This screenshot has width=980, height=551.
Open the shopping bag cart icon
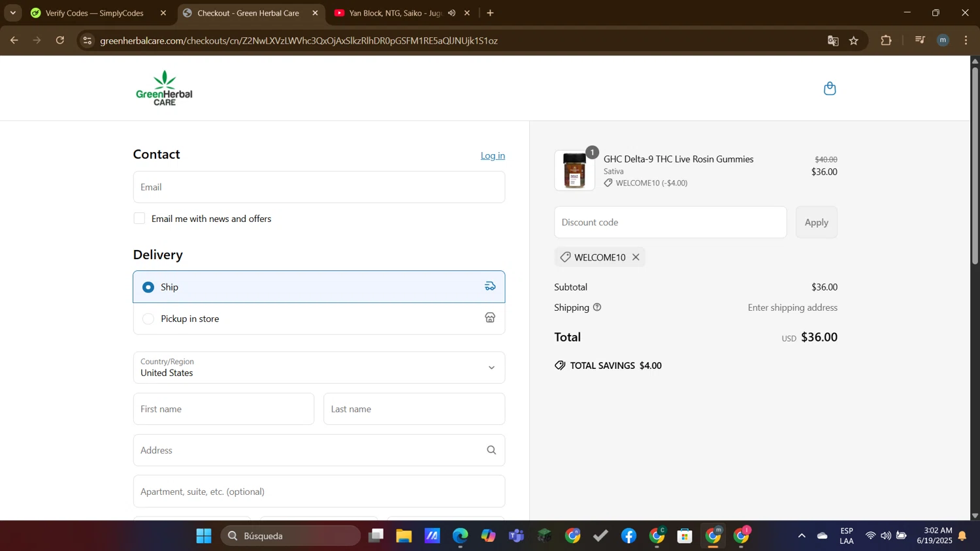pos(830,88)
